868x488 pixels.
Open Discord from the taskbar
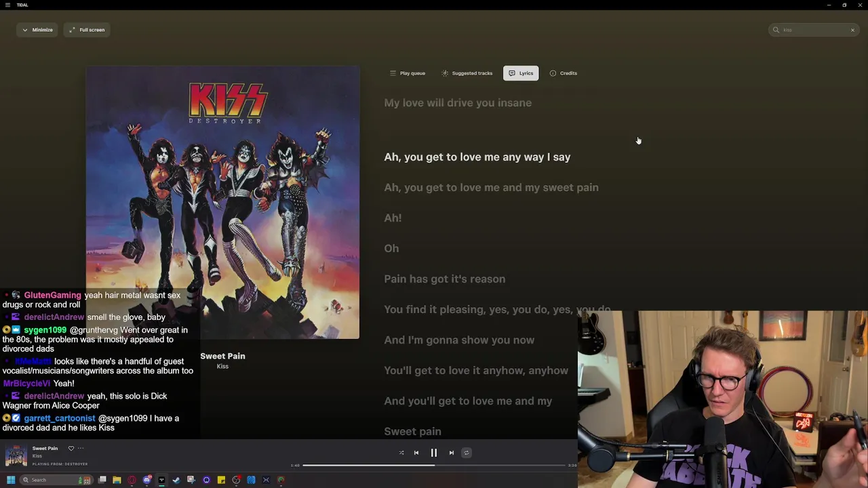point(146,480)
